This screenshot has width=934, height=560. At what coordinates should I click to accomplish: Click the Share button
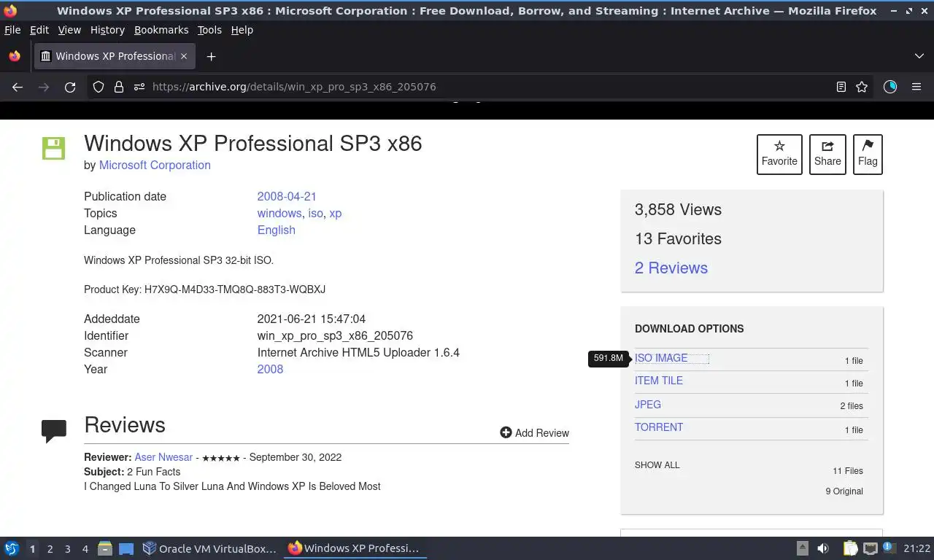click(x=827, y=154)
